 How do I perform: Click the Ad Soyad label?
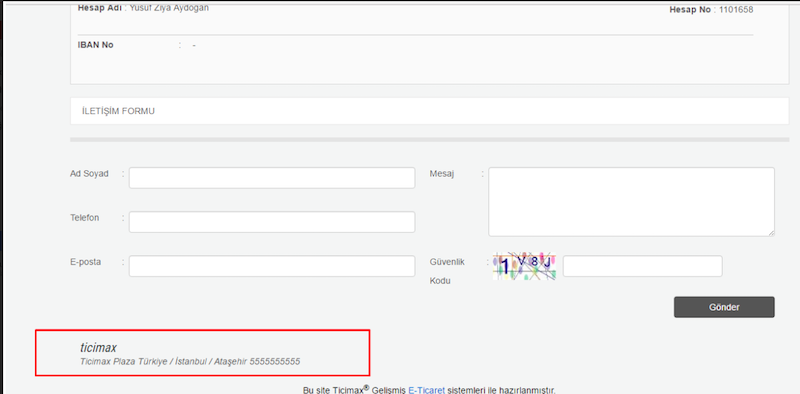tap(89, 174)
